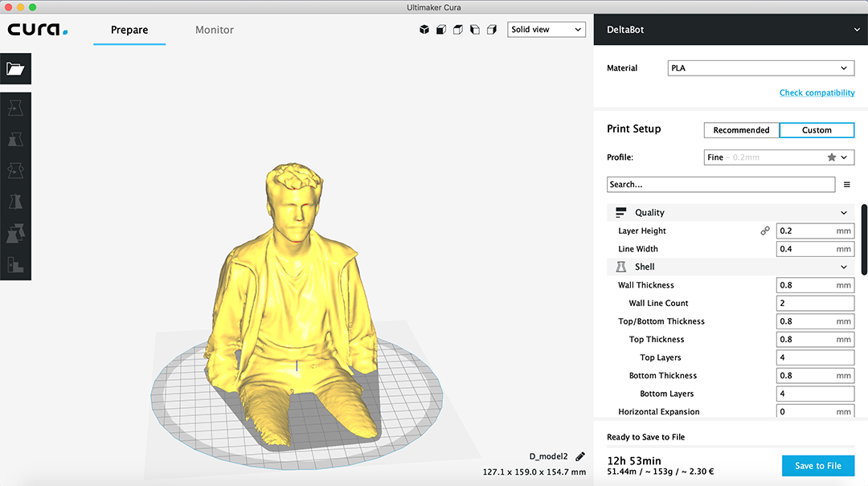Viewport: 868px width, 486px height.
Task: Edit the Top/Bottom Thickness value field
Action: pos(815,321)
